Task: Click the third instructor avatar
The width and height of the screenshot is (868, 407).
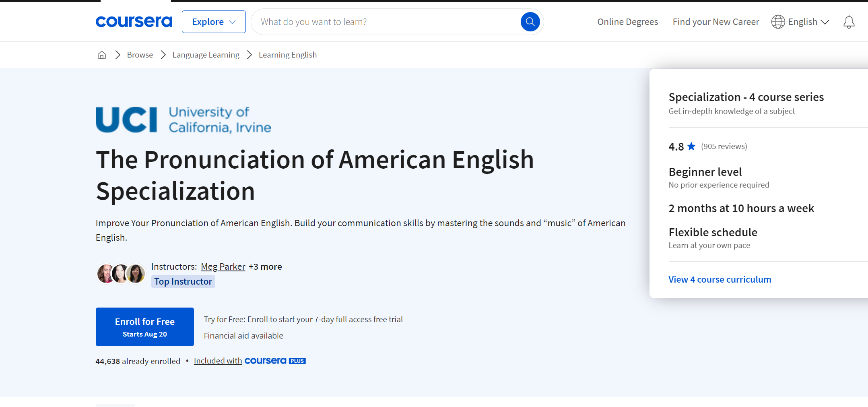Action: click(136, 274)
